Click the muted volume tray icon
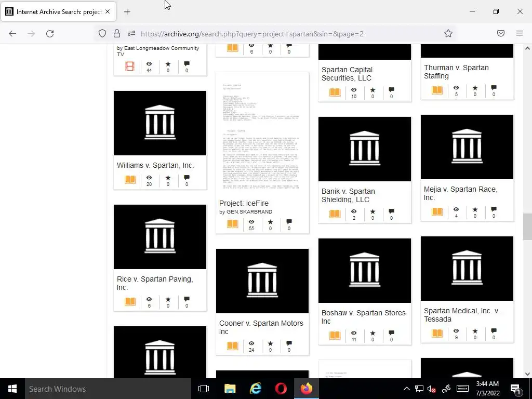Viewport: 532px width, 399px height. [x=432, y=389]
